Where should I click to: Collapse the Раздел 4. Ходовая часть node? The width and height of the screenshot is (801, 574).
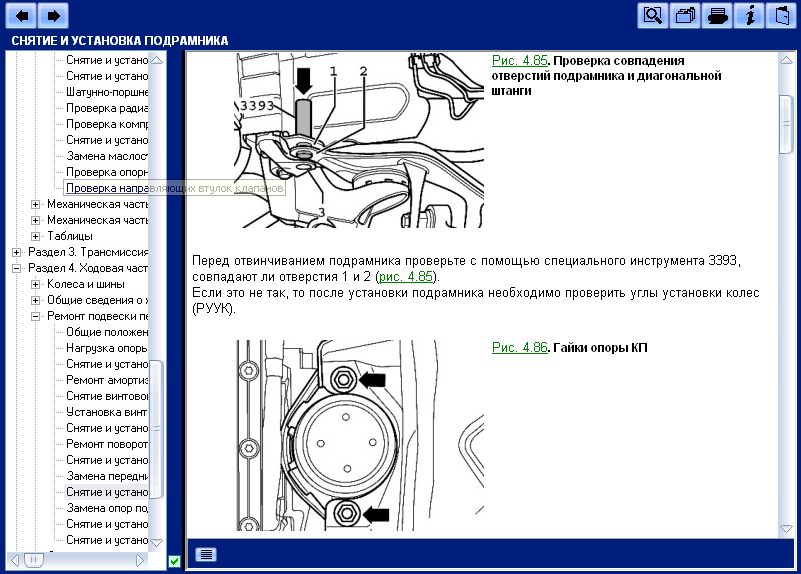pyautogui.click(x=17, y=269)
